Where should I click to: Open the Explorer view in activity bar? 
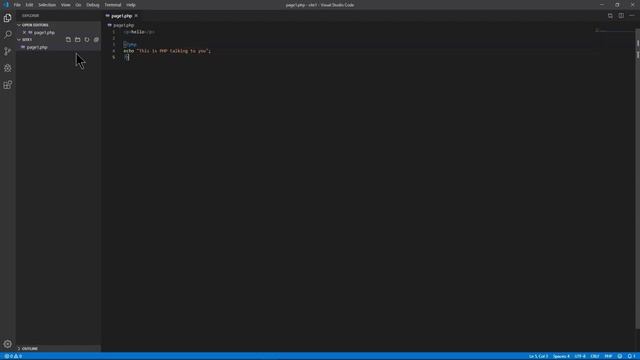tap(7, 18)
